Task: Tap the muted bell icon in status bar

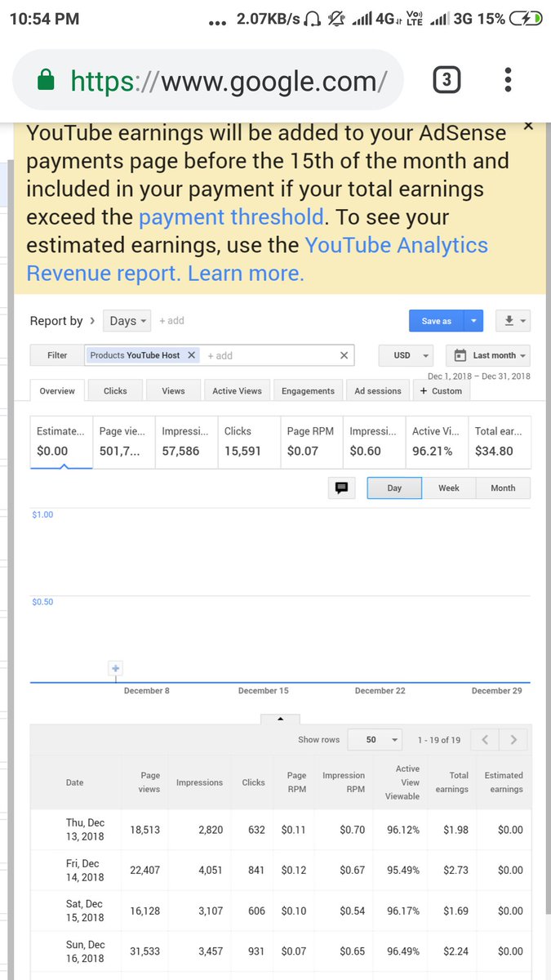Action: pyautogui.click(x=335, y=18)
